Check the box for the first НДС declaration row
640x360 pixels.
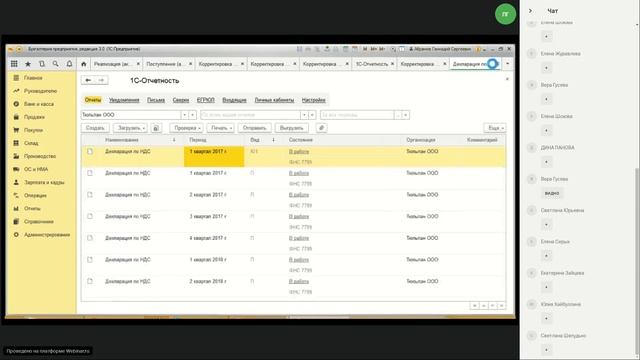coord(90,151)
